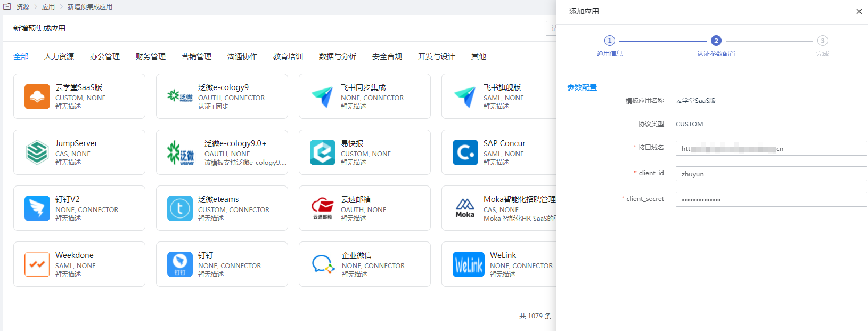Click 资源 in the breadcrumb

pyautogui.click(x=23, y=6)
